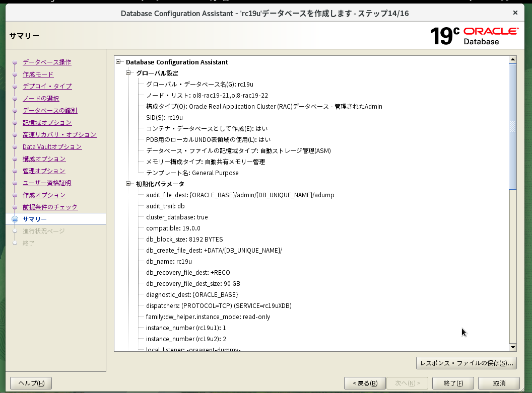Go to the 構成オプション step
Image resolution: width=532 pixels, height=393 pixels.
click(x=44, y=159)
